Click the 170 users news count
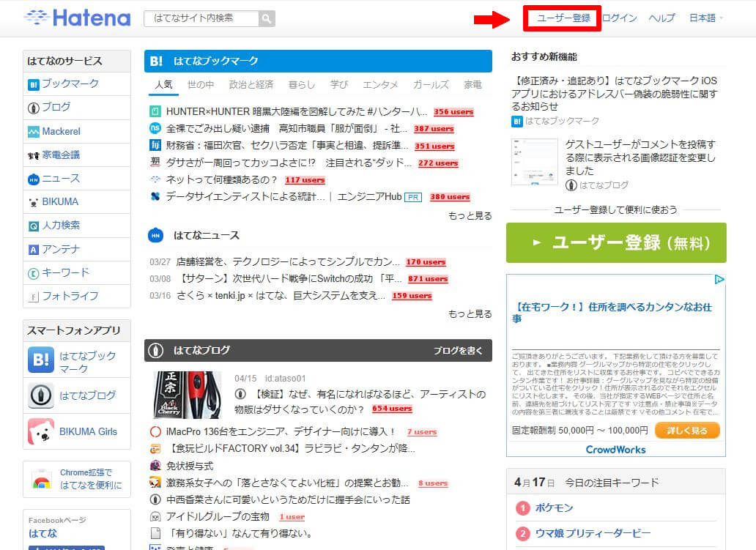Viewport: 756px width, 550px height. coord(426,261)
